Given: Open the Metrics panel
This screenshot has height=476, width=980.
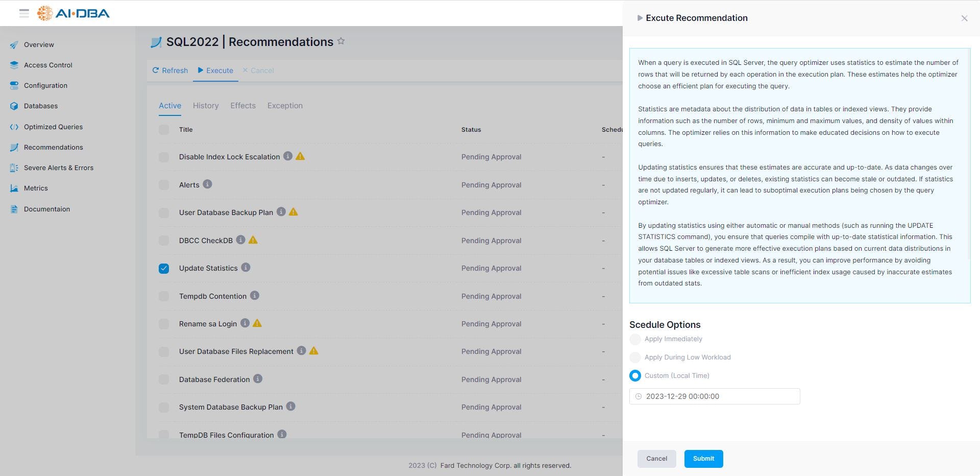Looking at the screenshot, I should click(x=36, y=188).
